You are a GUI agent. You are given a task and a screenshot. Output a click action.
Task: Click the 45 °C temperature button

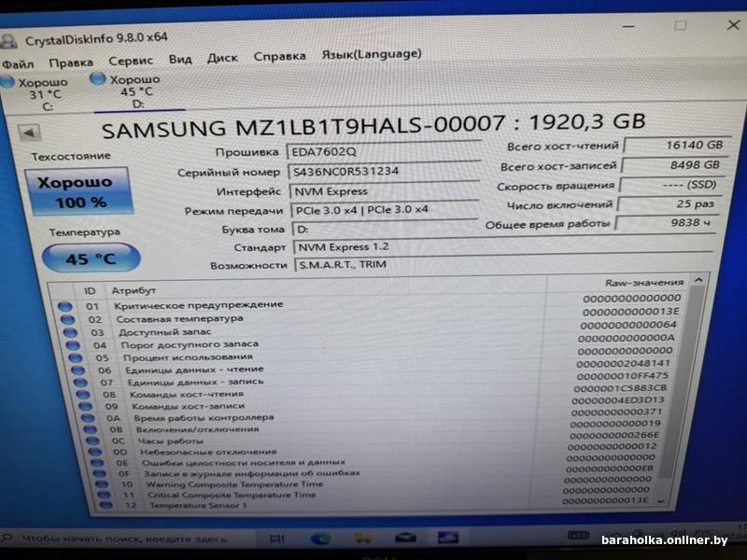[x=91, y=259]
